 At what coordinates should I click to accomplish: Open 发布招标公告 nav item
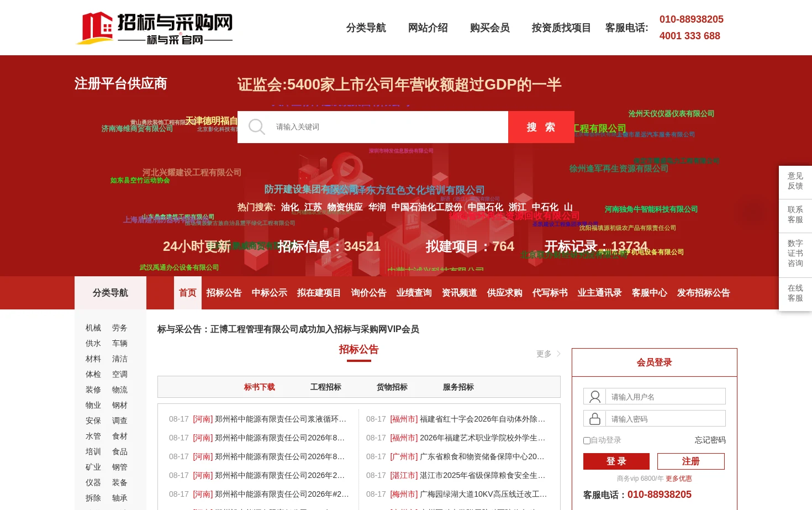pos(704,293)
